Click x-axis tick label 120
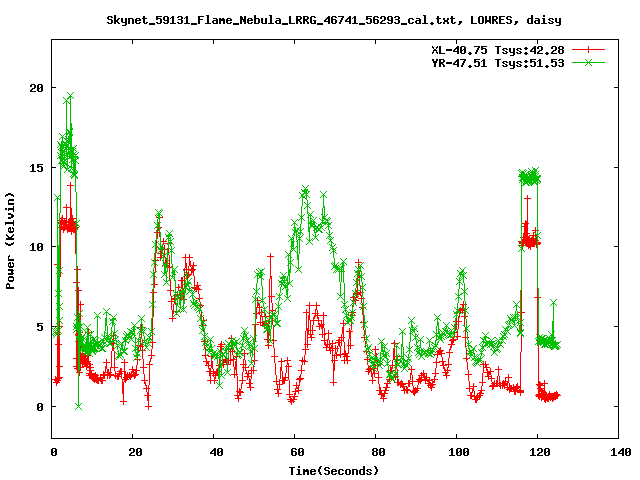Image resolution: width=640 pixels, height=480 pixels. pyautogui.click(x=540, y=452)
